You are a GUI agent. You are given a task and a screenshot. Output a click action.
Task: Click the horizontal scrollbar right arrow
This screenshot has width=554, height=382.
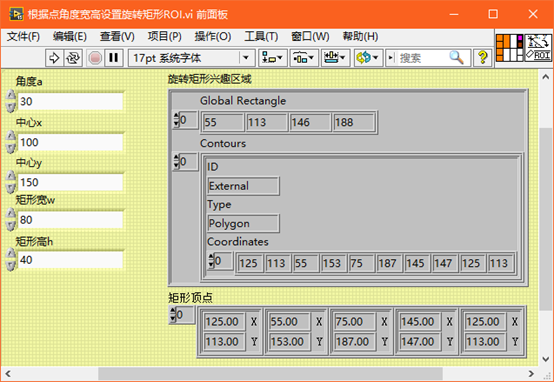coord(531,374)
